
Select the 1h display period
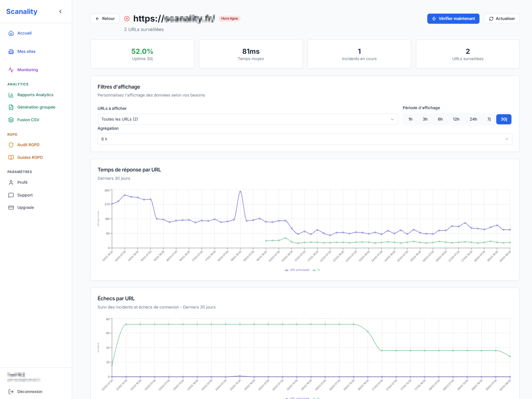(x=410, y=119)
